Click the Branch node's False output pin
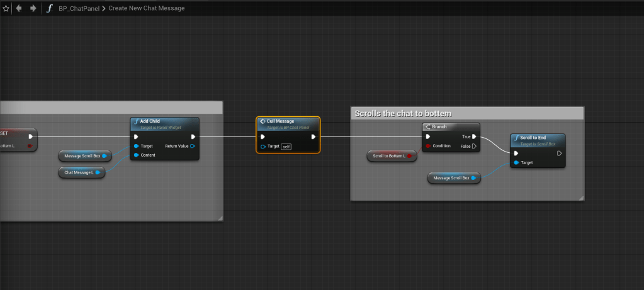644x290 pixels. 473,146
